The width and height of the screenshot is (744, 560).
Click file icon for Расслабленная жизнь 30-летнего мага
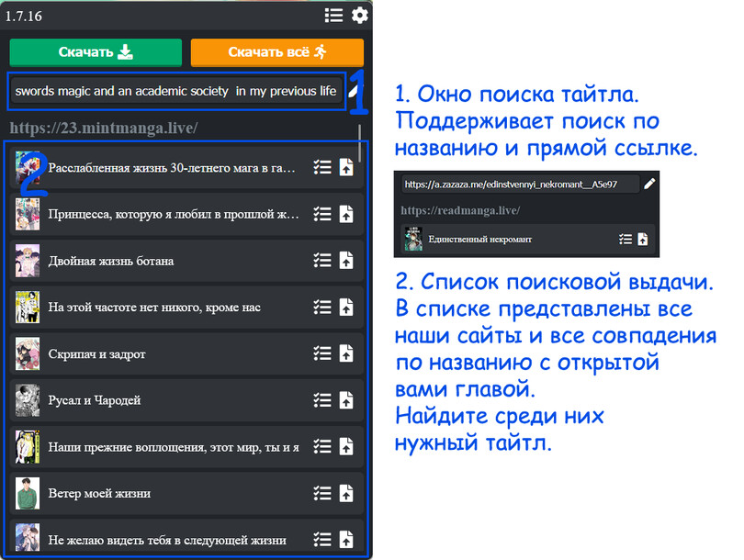(345, 167)
